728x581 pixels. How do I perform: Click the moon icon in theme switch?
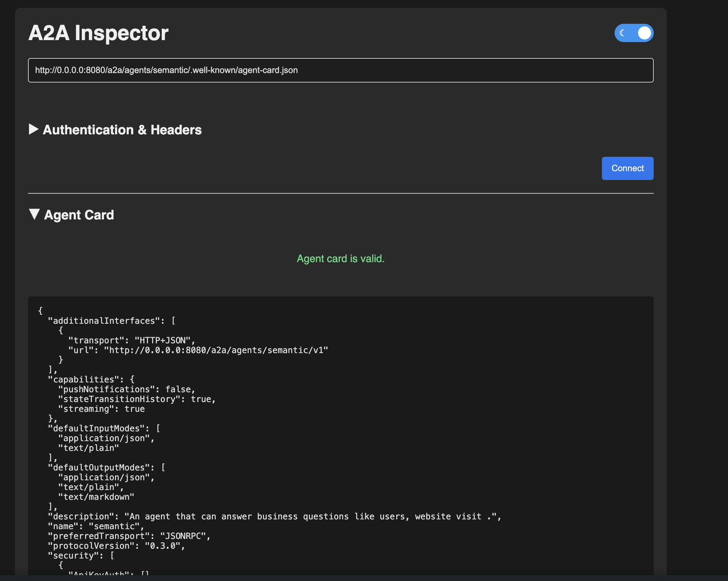622,33
